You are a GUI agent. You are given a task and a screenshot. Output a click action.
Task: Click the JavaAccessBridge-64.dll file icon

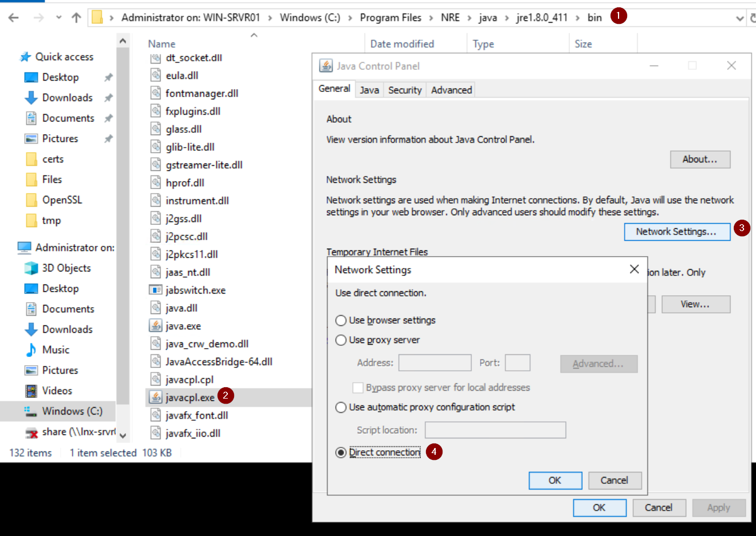point(156,362)
